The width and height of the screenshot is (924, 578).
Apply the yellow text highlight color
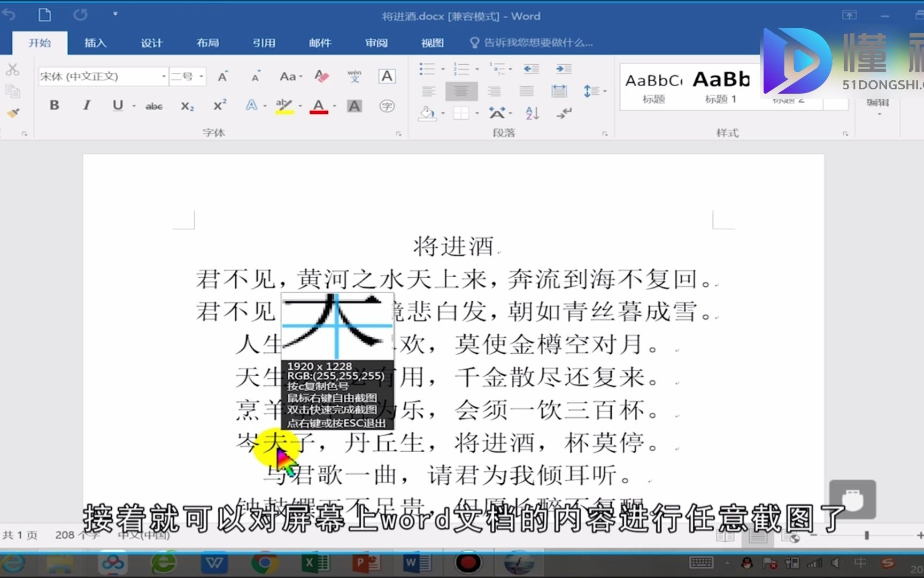click(284, 106)
